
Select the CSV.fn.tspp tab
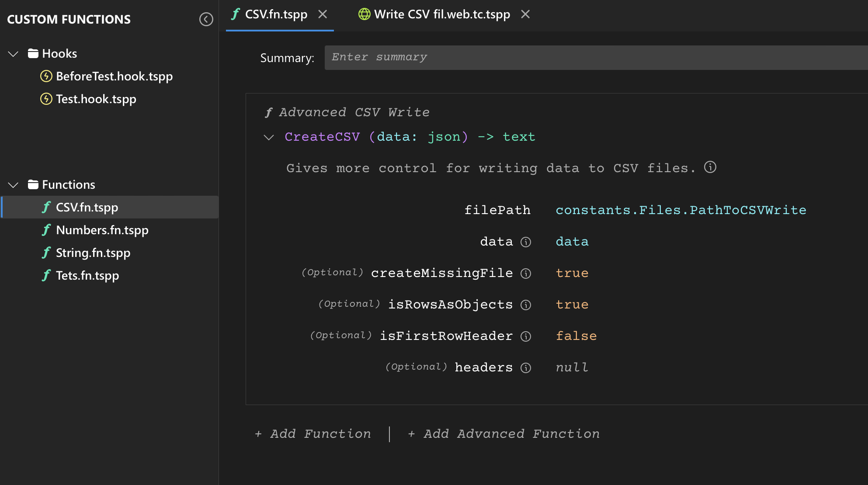click(x=276, y=14)
